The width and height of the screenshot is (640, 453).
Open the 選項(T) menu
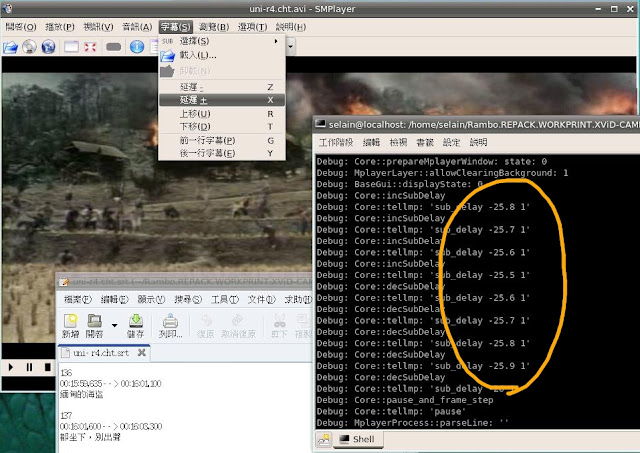(x=253, y=27)
